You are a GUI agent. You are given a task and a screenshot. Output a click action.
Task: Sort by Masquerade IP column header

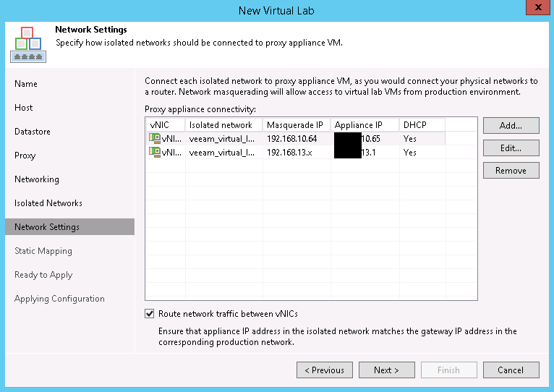point(296,124)
